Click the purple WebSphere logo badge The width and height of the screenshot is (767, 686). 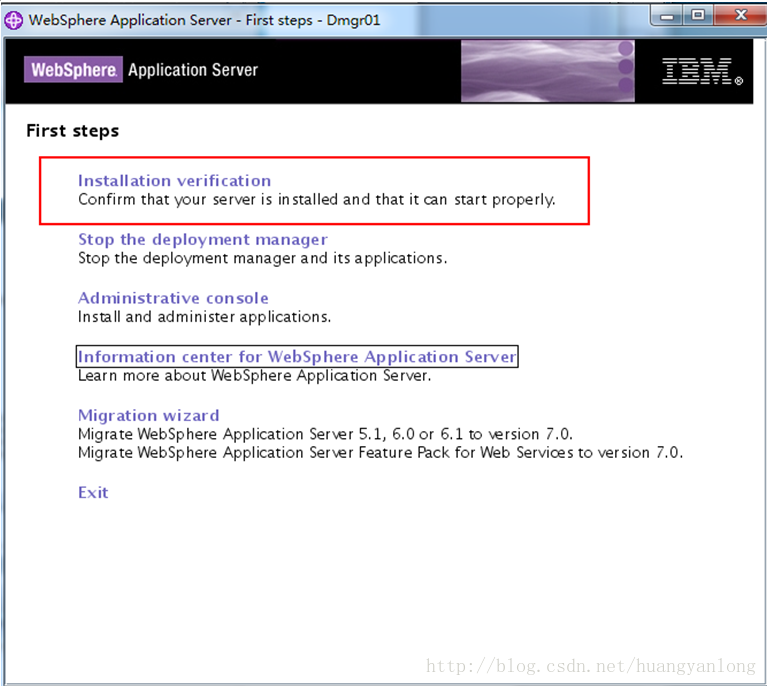click(73, 69)
